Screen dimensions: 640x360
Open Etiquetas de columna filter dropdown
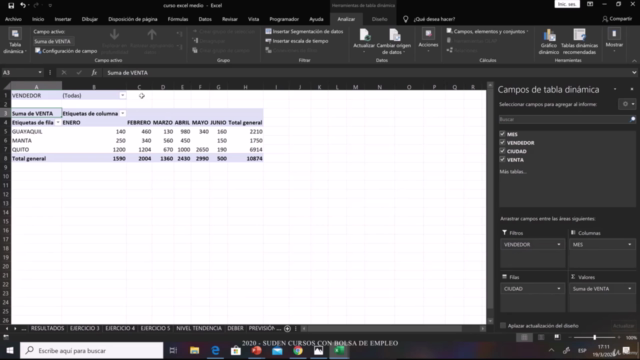[122, 113]
